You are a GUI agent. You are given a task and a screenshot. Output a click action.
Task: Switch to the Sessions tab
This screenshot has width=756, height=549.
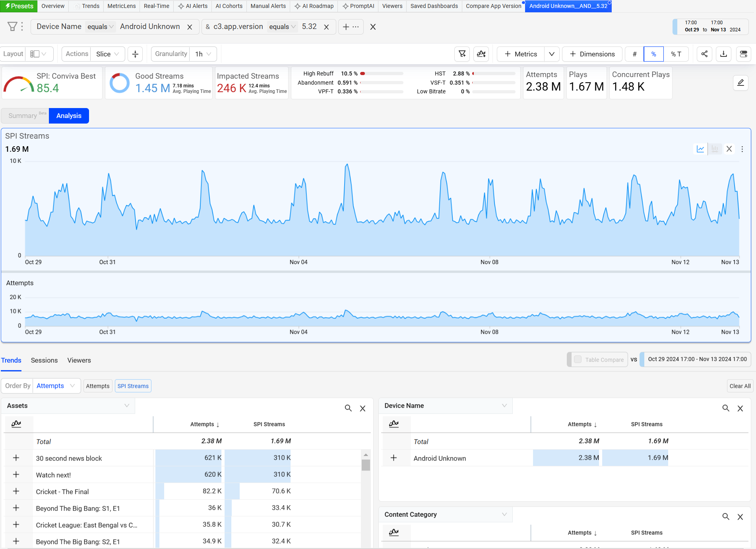pyautogui.click(x=44, y=360)
